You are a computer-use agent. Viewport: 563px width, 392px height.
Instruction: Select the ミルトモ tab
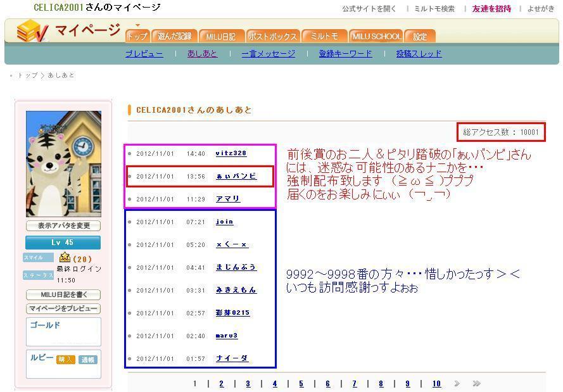pos(324,37)
